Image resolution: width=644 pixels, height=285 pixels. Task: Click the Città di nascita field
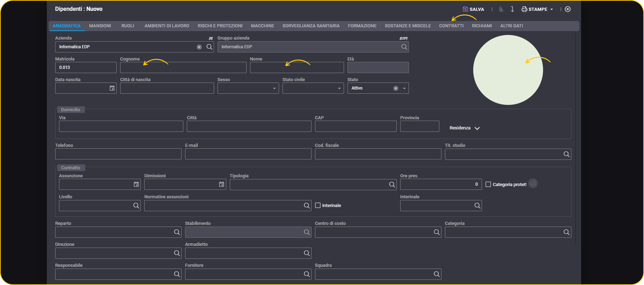pyautogui.click(x=167, y=88)
